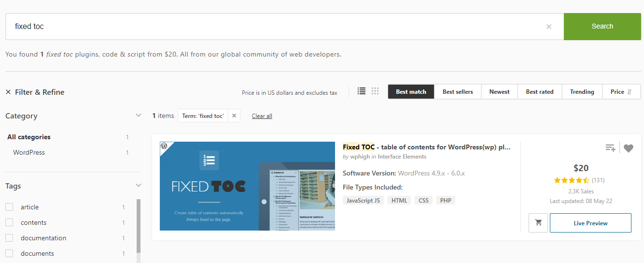Image resolution: width=644 pixels, height=263 pixels.
Task: Check the documents tag checkbox
Action: click(x=9, y=253)
